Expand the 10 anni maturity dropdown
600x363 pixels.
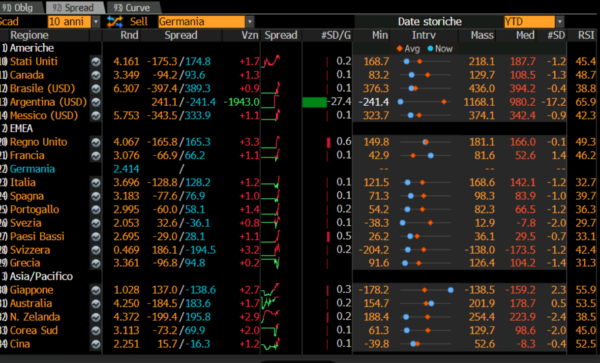(x=96, y=22)
